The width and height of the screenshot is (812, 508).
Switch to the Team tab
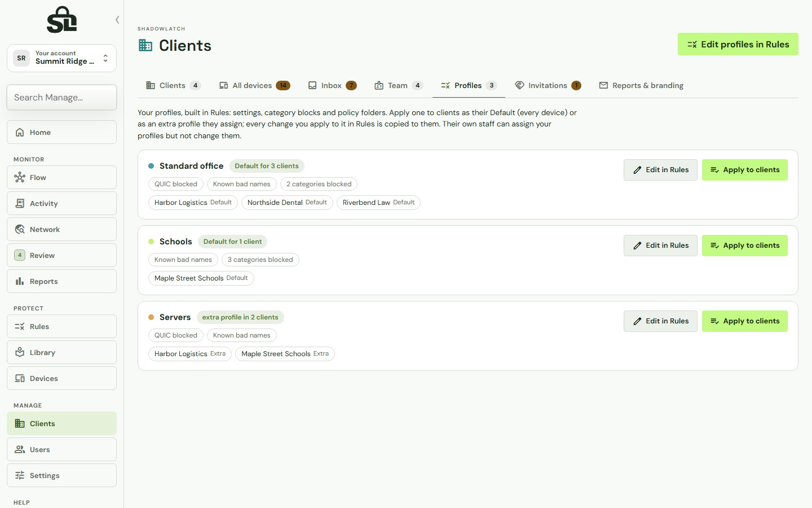tap(398, 85)
